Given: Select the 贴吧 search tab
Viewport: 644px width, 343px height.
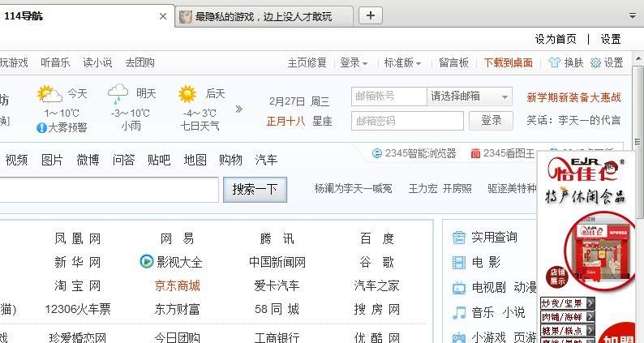Looking at the screenshot, I should tap(159, 160).
